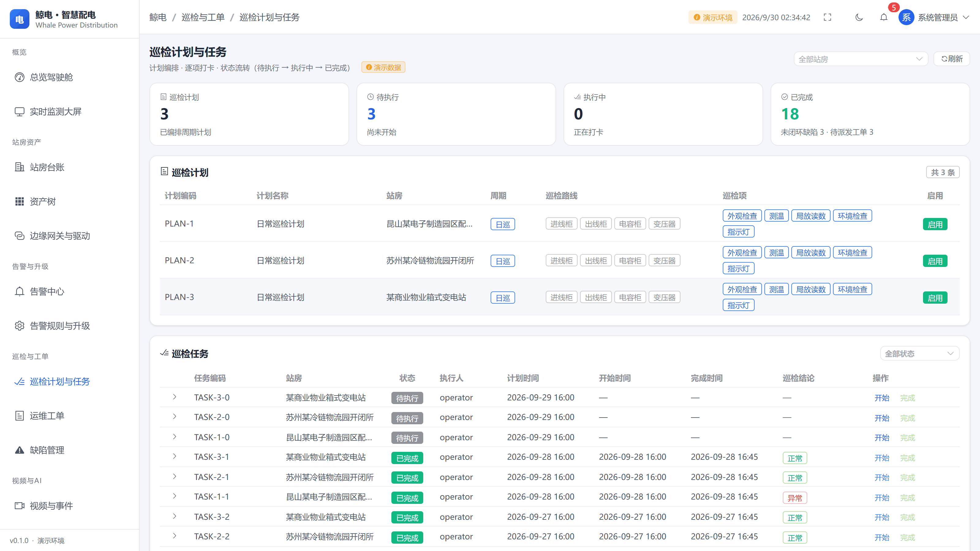This screenshot has height=551, width=980.
Task: Expand row TASK-1-1
Action: pos(174,496)
